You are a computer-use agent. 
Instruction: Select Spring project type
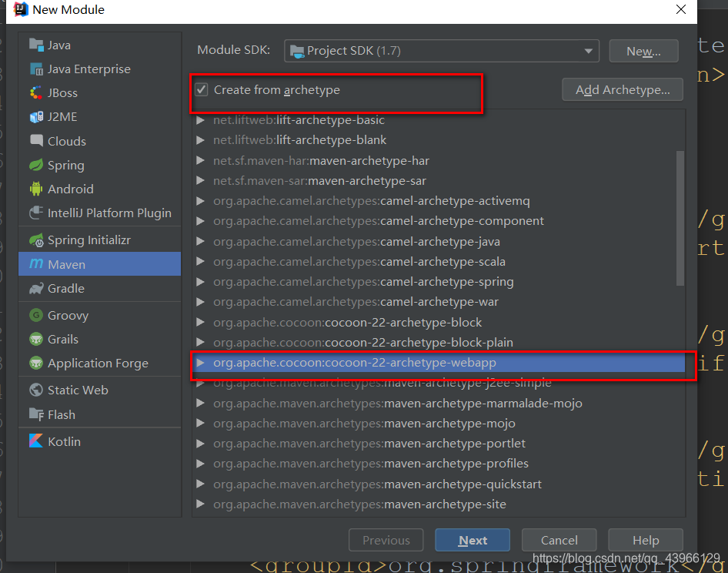[100, 165]
